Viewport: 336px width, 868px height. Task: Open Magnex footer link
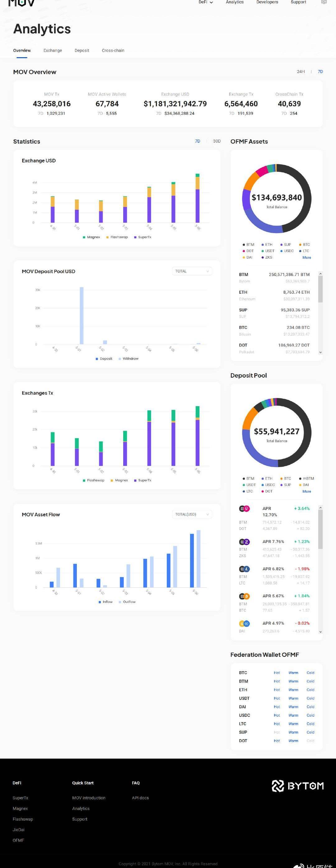point(20,808)
